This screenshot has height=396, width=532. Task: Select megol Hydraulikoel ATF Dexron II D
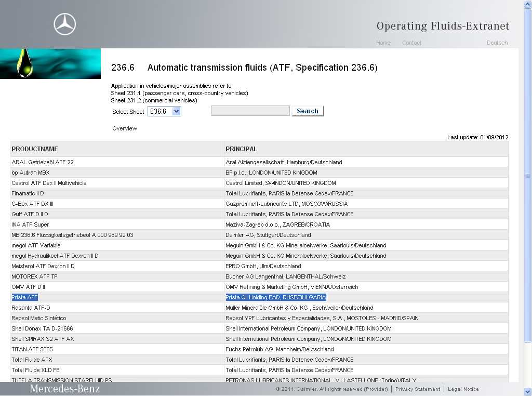(x=55, y=256)
